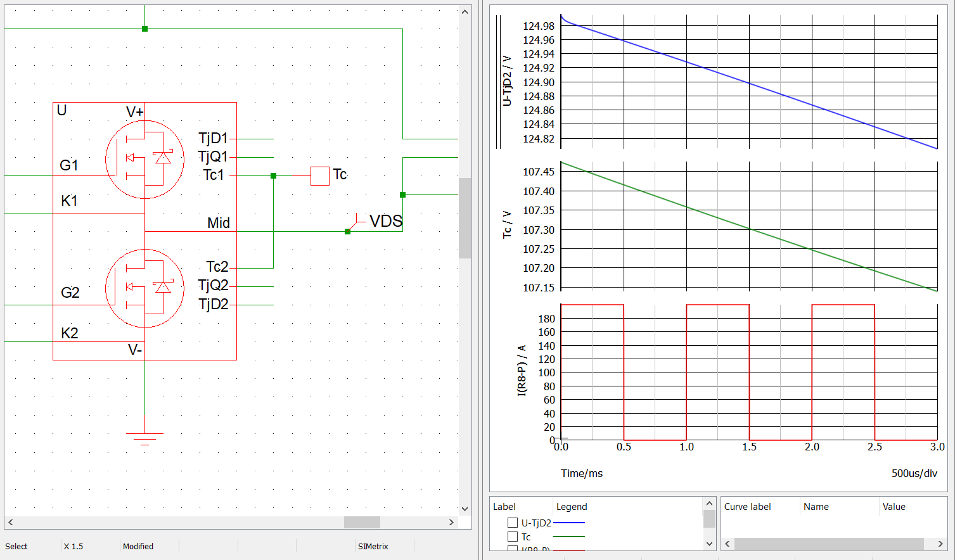Click the Tc / V axis label
This screenshot has height=560, width=955.
pos(507,225)
